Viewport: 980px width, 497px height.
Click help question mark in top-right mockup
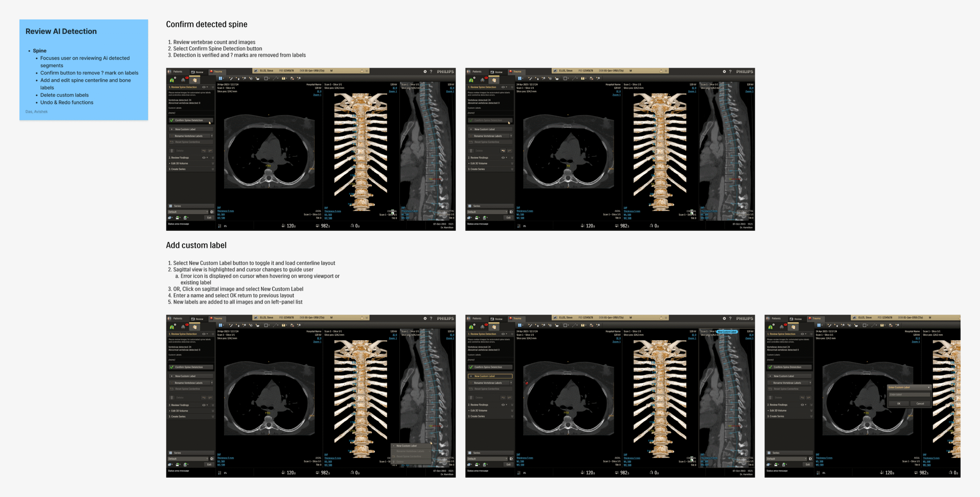click(730, 72)
